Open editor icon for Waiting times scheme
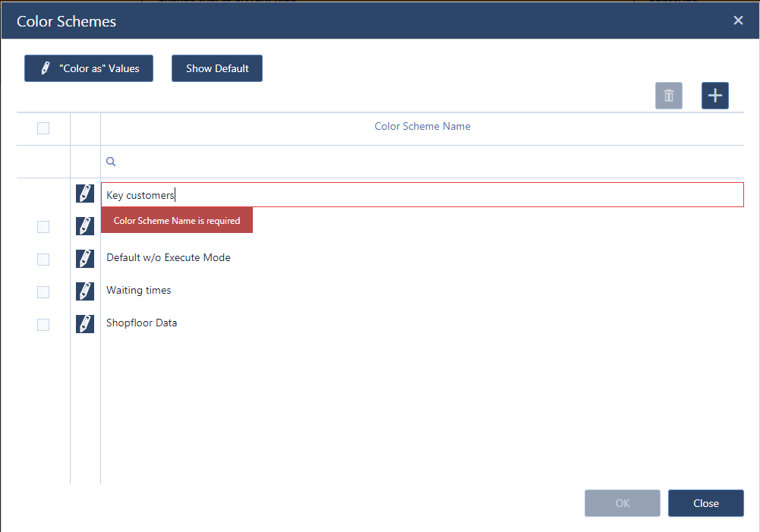 click(x=85, y=291)
